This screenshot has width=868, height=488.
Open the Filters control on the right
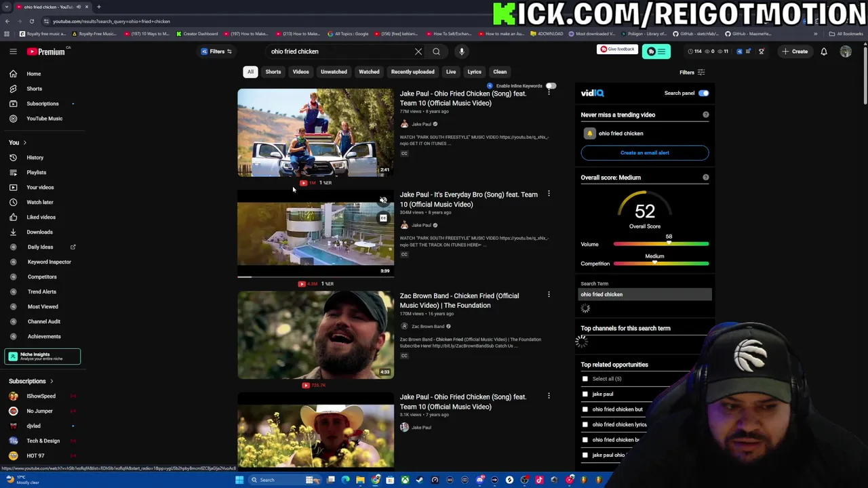click(x=692, y=73)
